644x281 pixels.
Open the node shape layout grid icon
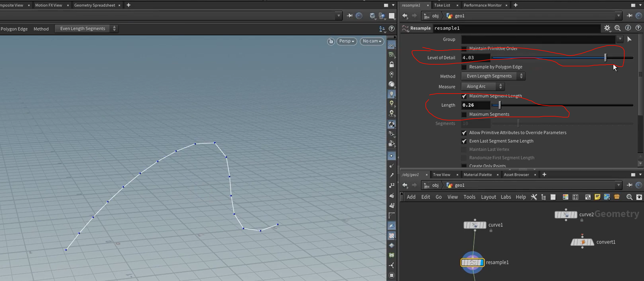click(x=575, y=197)
